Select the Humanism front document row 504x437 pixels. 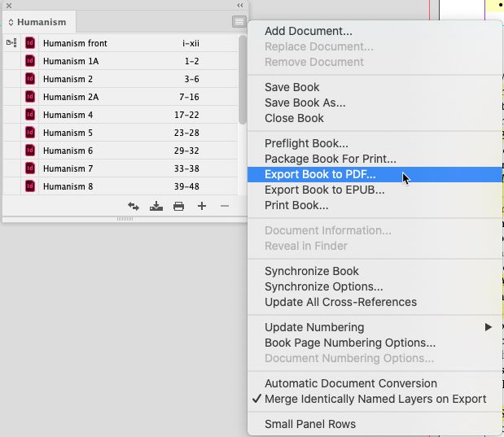click(x=121, y=43)
